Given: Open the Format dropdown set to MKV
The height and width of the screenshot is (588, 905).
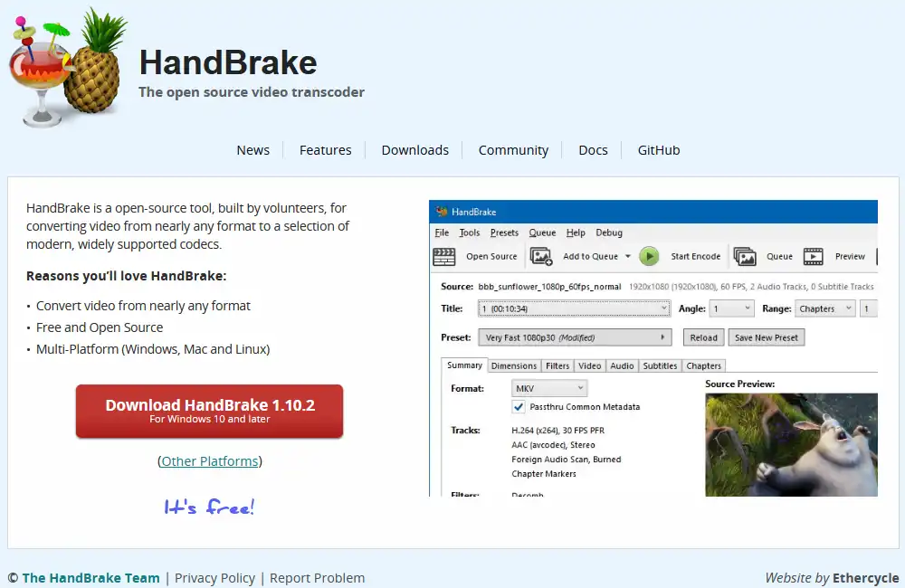Looking at the screenshot, I should click(x=549, y=388).
